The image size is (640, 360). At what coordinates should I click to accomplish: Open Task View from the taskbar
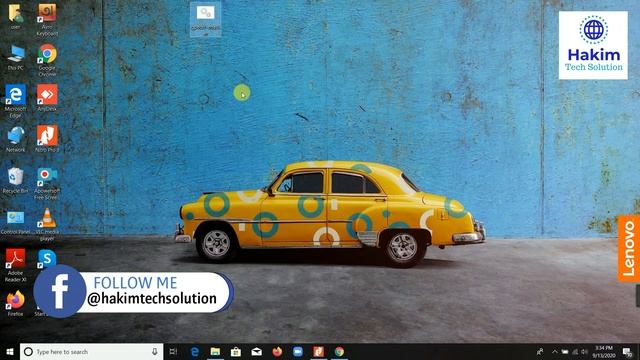pyautogui.click(x=173, y=351)
